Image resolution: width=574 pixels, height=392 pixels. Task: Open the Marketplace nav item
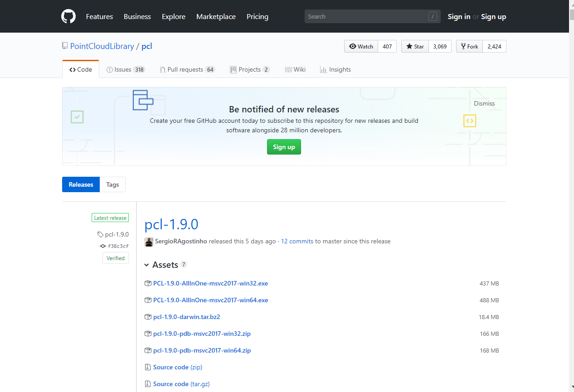(216, 16)
